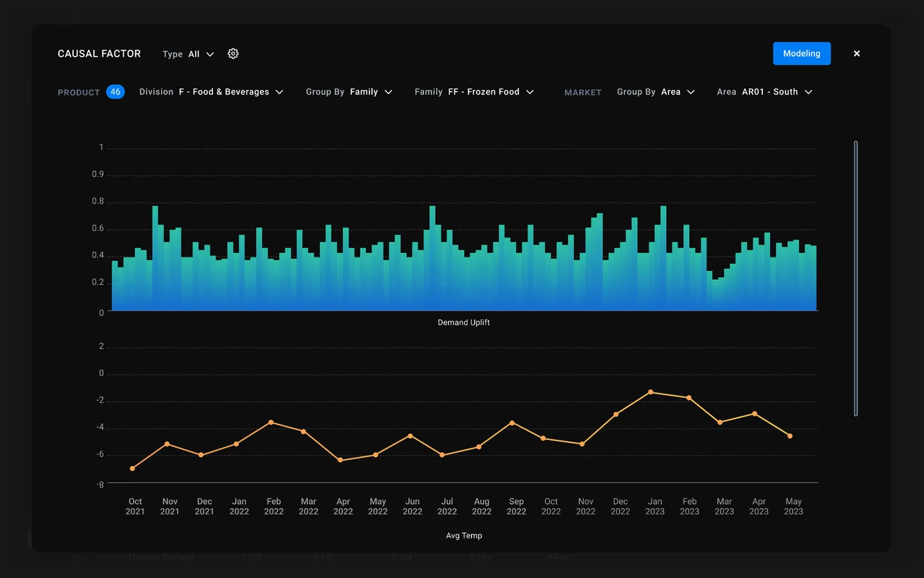Click the blue Modeling button
The height and width of the screenshot is (578, 924).
(x=801, y=54)
